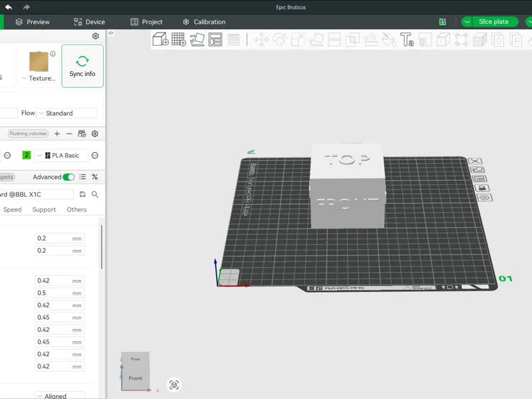Click the search process settings magnifier
The image size is (532, 399).
(x=95, y=194)
